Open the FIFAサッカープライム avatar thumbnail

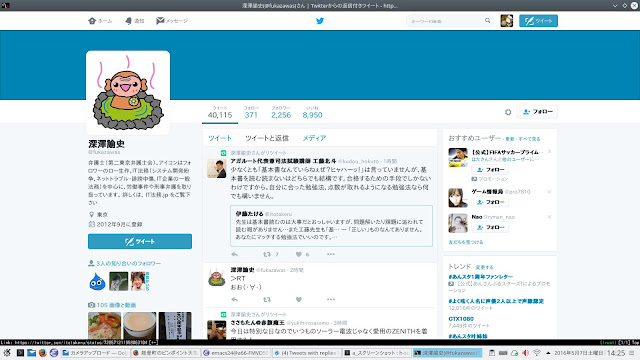coord(458,158)
